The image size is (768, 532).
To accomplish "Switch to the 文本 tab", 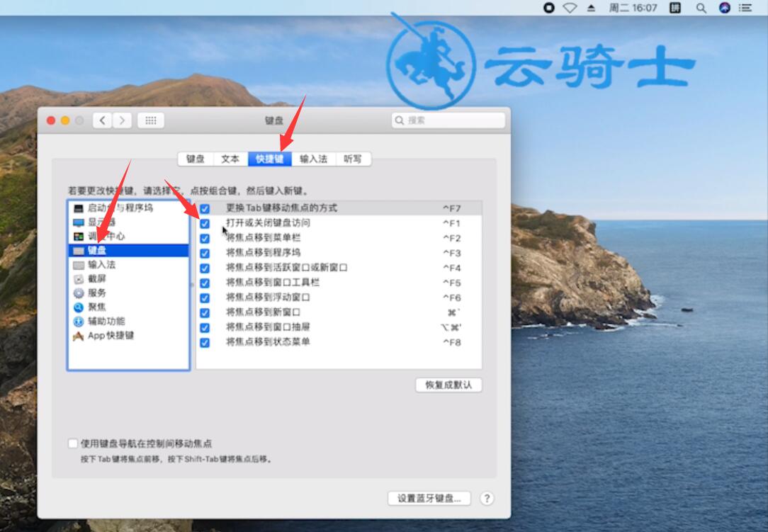I will click(230, 159).
